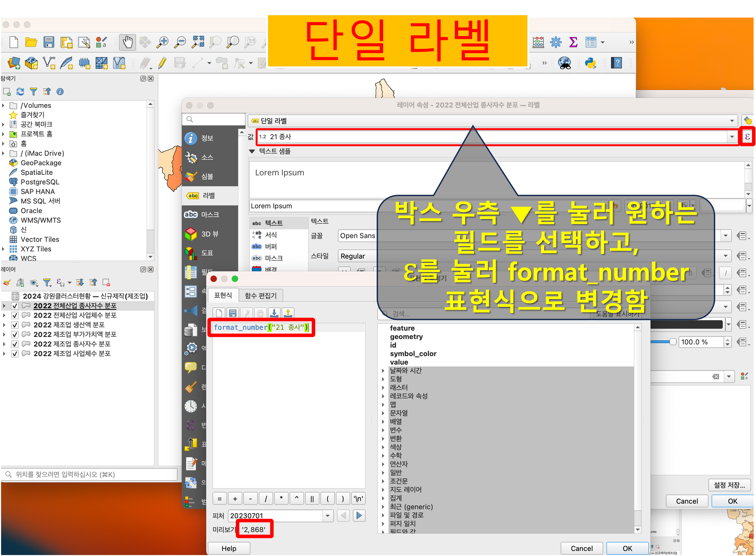Open the Statistical Summary sigma icon
The height and width of the screenshot is (556, 756).
pos(573,42)
